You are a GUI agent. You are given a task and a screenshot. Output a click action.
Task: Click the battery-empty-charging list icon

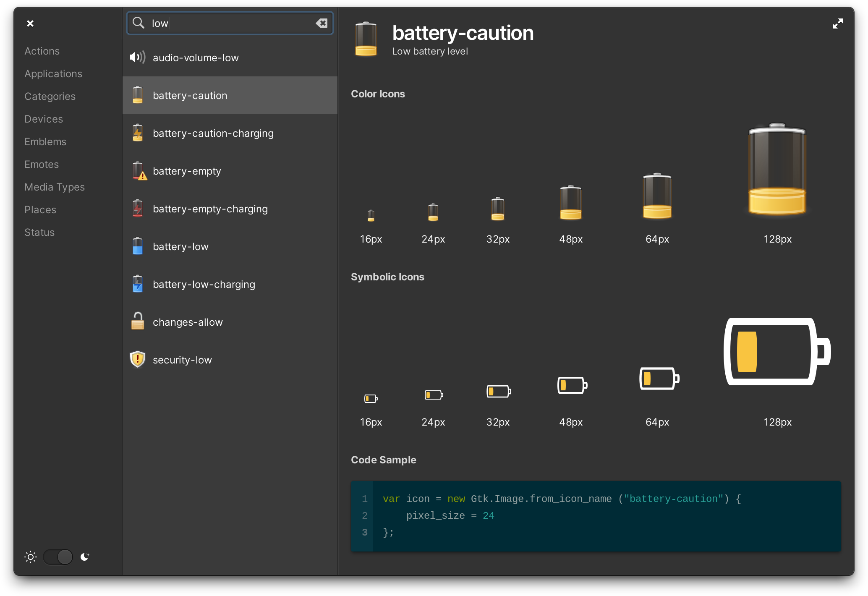pyautogui.click(x=138, y=209)
